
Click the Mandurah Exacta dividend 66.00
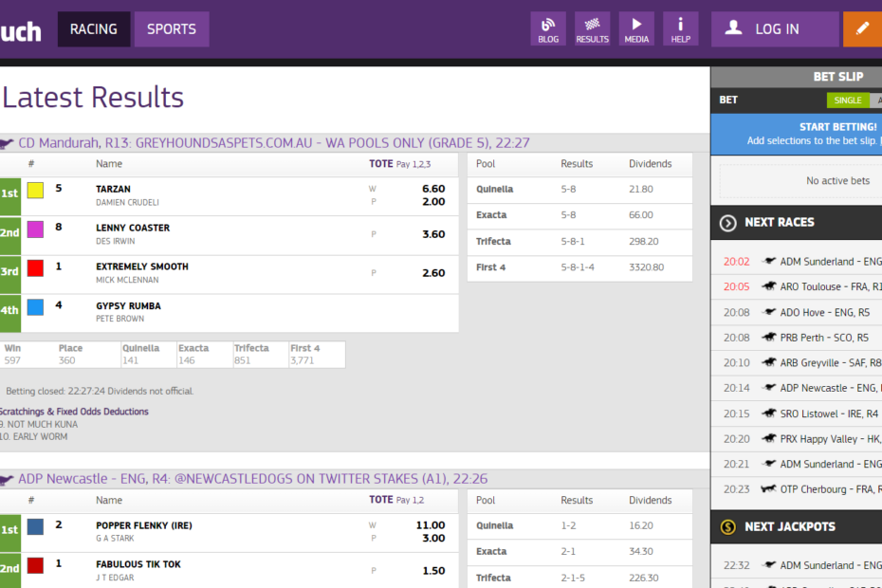(641, 215)
